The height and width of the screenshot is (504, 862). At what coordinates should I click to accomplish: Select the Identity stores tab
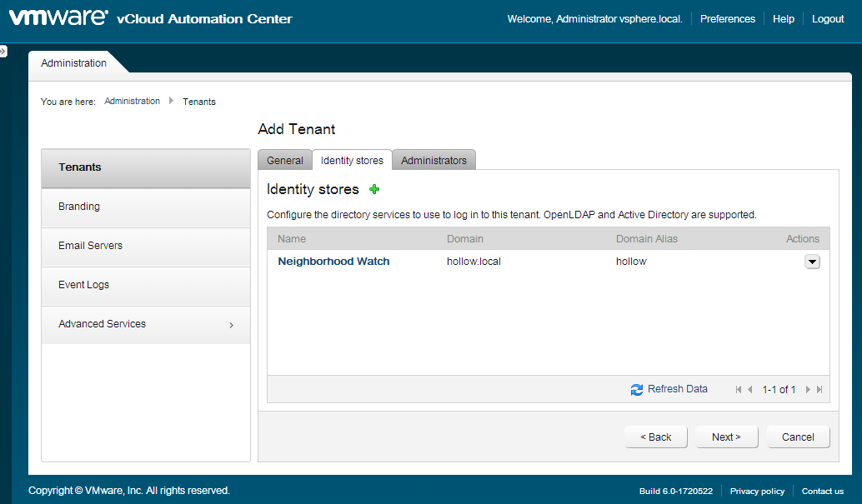[x=352, y=160]
